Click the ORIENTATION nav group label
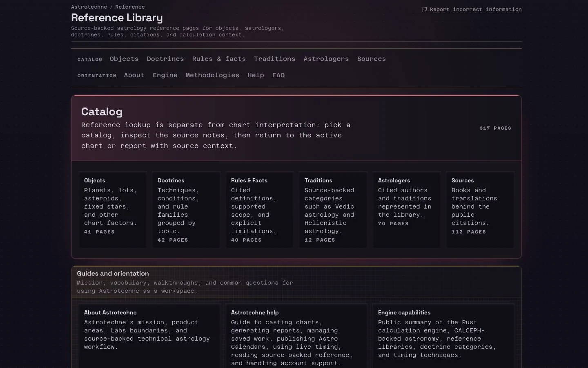The width and height of the screenshot is (588, 368). tap(97, 76)
